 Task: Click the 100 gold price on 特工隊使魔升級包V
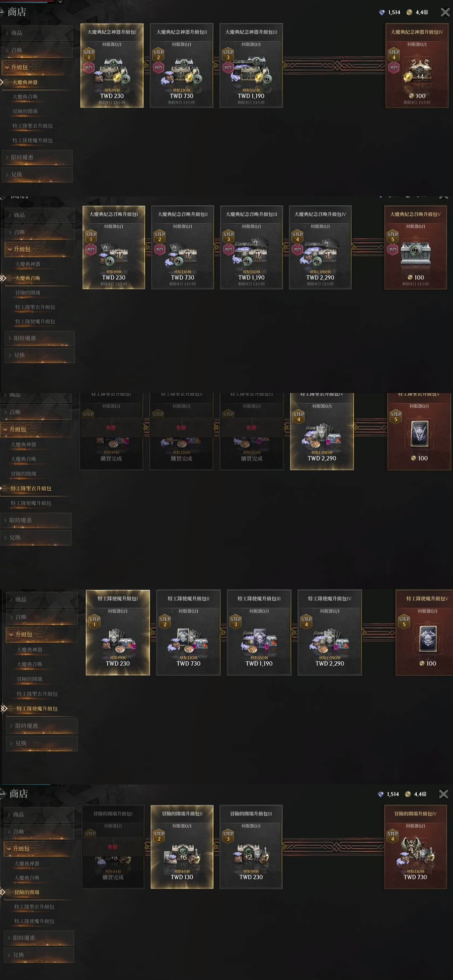428,663
